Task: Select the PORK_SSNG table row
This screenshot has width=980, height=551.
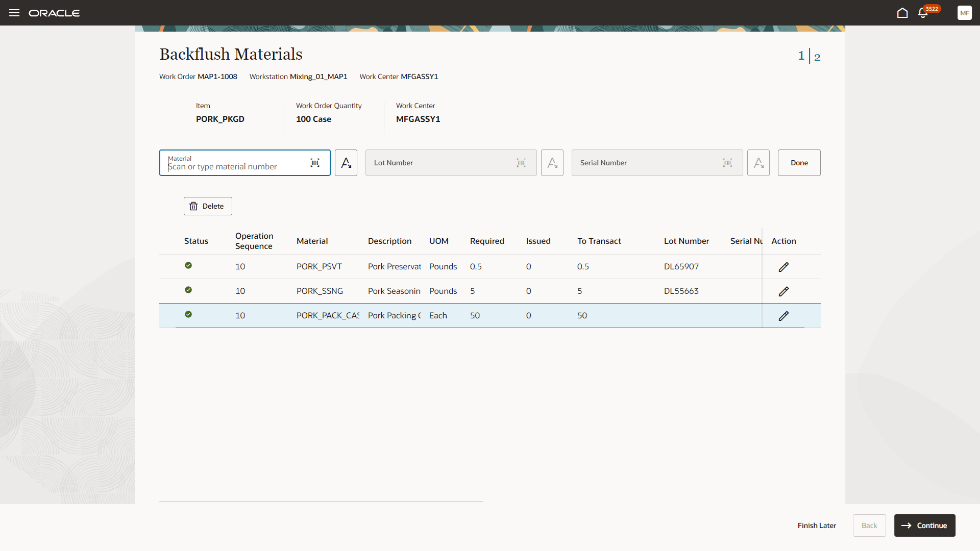Action: (x=320, y=291)
